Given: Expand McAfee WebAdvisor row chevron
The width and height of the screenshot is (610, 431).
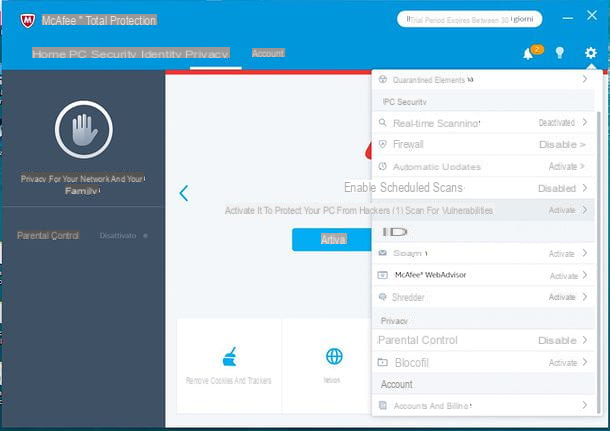Looking at the screenshot, I should coord(585,275).
